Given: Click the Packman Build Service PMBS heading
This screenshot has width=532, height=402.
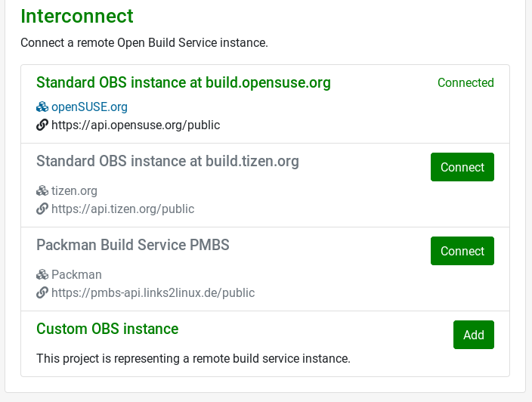Looking at the screenshot, I should pyautogui.click(x=133, y=245).
